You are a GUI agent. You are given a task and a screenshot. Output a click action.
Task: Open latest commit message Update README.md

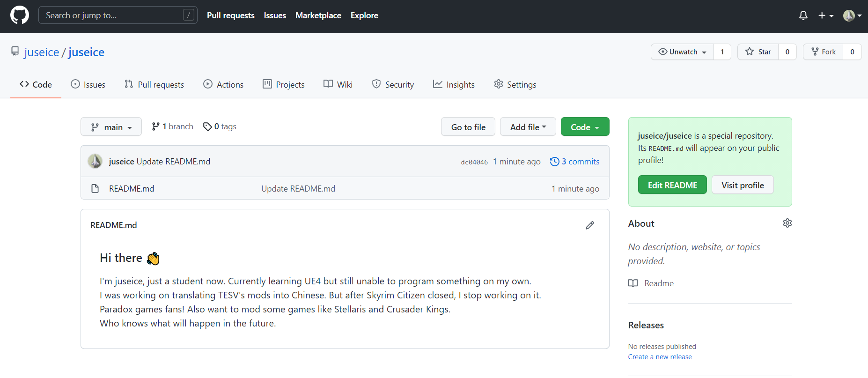[173, 161]
